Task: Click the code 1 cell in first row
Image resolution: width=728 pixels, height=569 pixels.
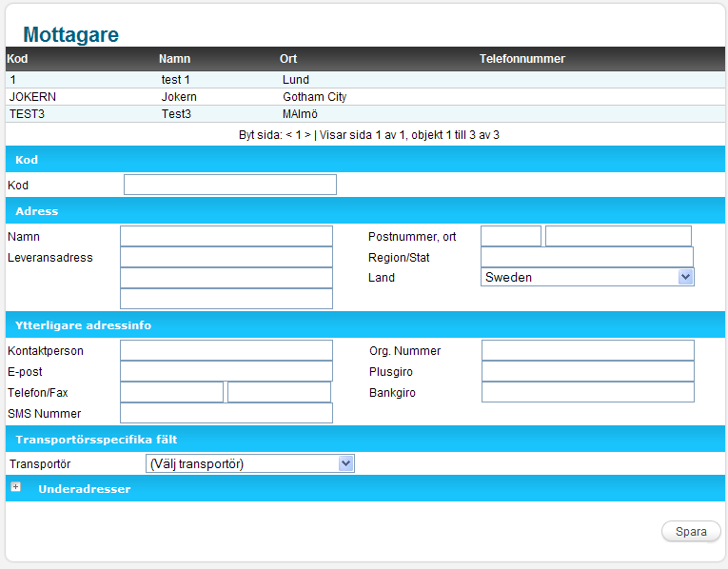Action: click(13, 80)
